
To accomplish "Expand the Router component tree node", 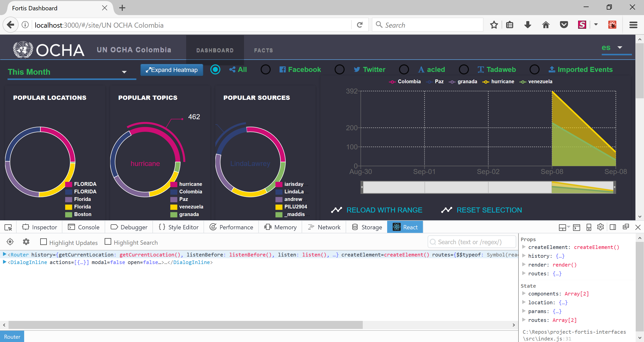I will 4,254.
